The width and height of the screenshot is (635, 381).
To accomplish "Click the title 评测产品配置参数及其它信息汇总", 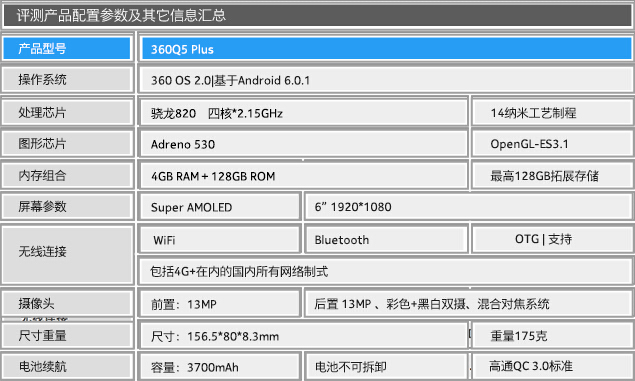I will click(318, 15).
